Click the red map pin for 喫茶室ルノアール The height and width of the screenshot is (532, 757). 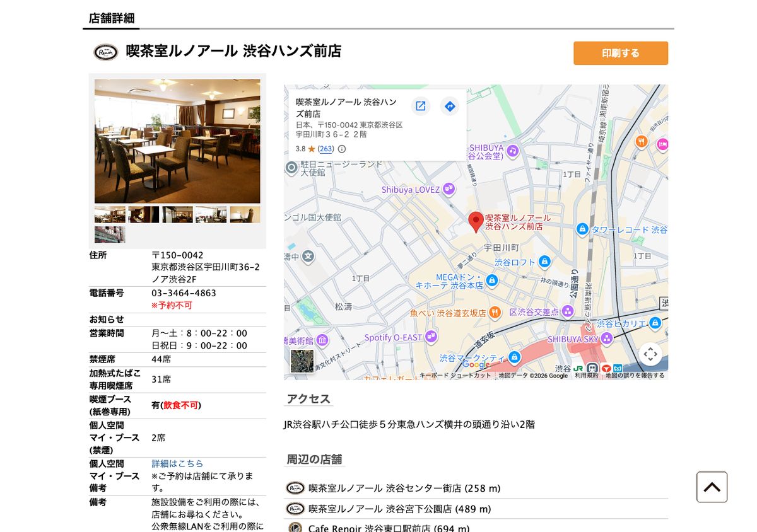[476, 222]
